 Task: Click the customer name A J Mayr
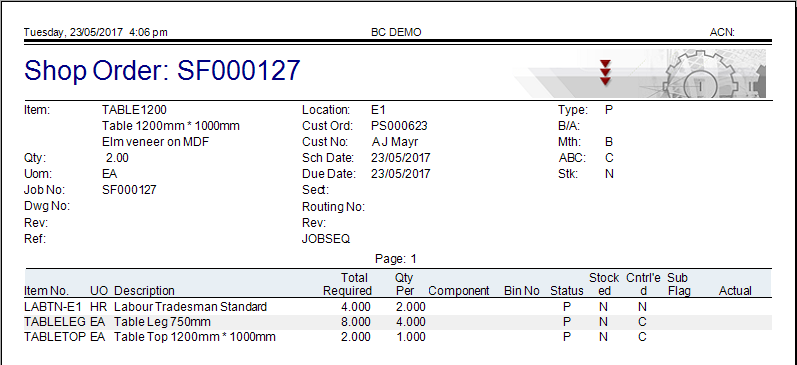click(395, 142)
